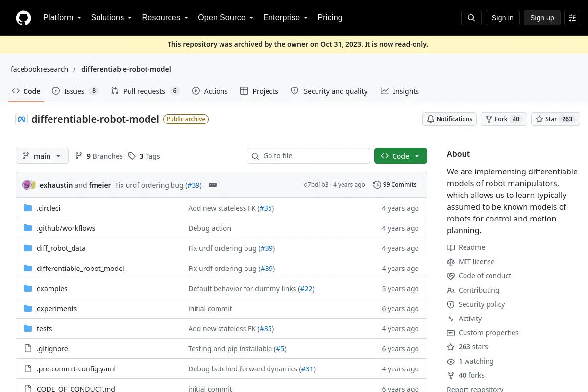588x392 pixels.
Task: Expand the Solutions menu
Action: click(x=111, y=18)
